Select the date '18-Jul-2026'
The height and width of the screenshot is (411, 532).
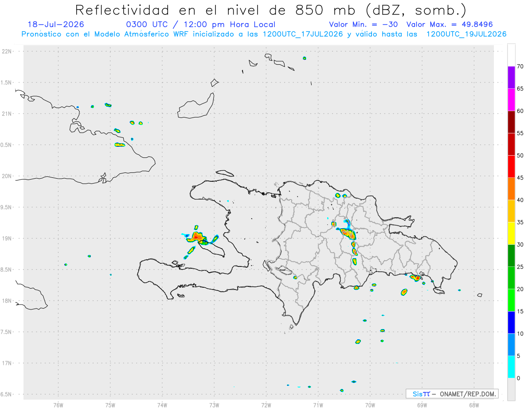click(56, 25)
